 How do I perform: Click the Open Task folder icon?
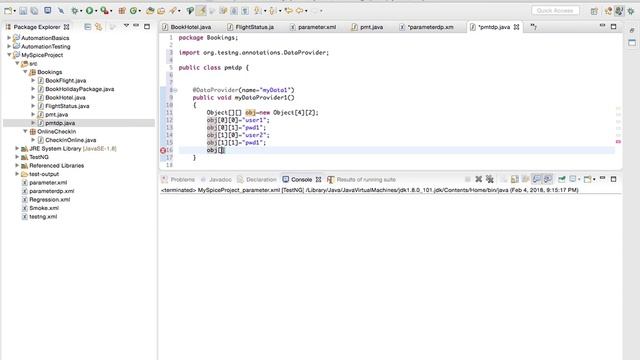161,11
